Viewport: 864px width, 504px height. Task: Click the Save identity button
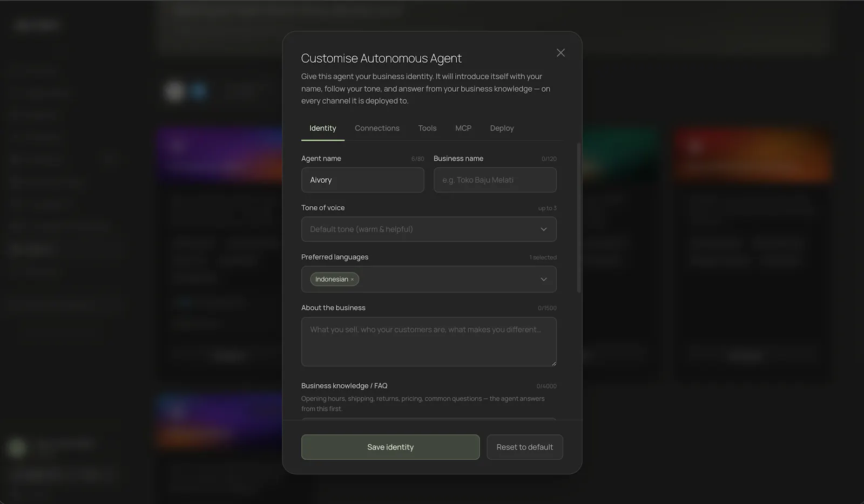[390, 447]
